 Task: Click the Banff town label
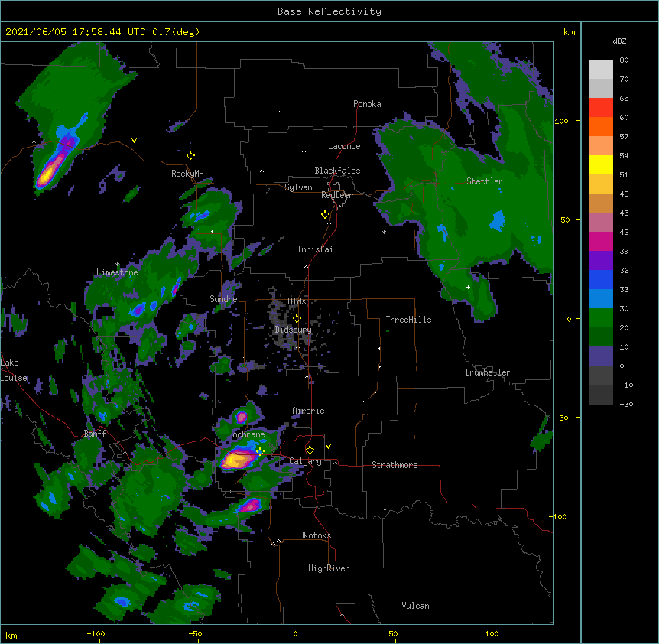click(95, 434)
